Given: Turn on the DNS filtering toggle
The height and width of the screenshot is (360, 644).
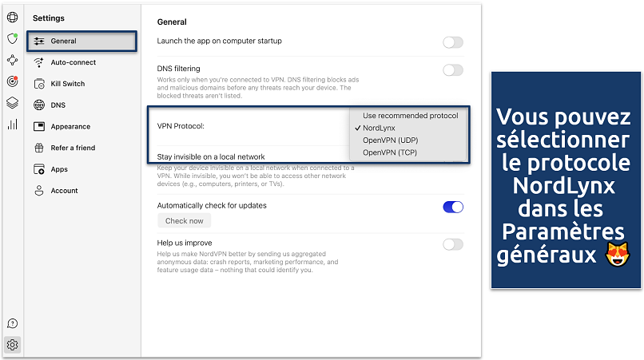Looking at the screenshot, I should [x=452, y=70].
